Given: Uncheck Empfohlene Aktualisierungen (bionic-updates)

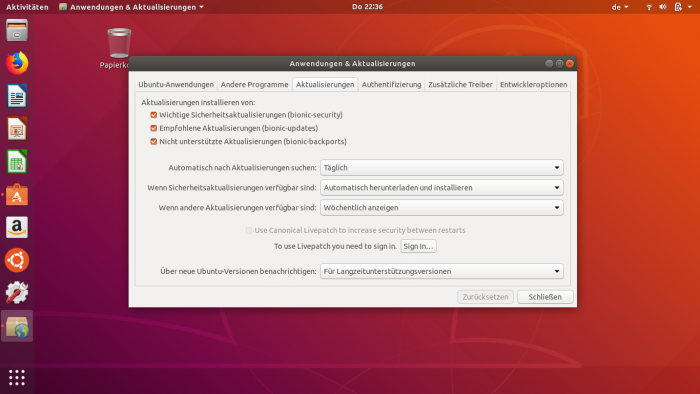Looking at the screenshot, I should 154,129.
